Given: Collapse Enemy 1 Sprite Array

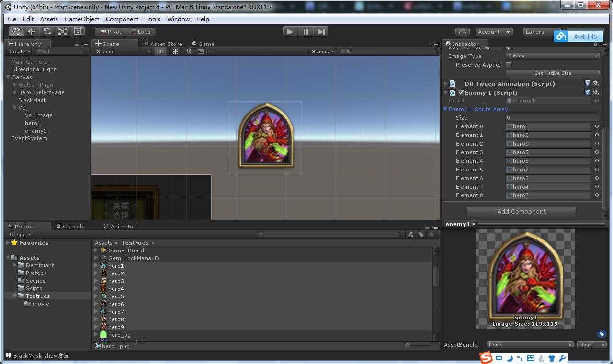Looking at the screenshot, I should tap(445, 109).
